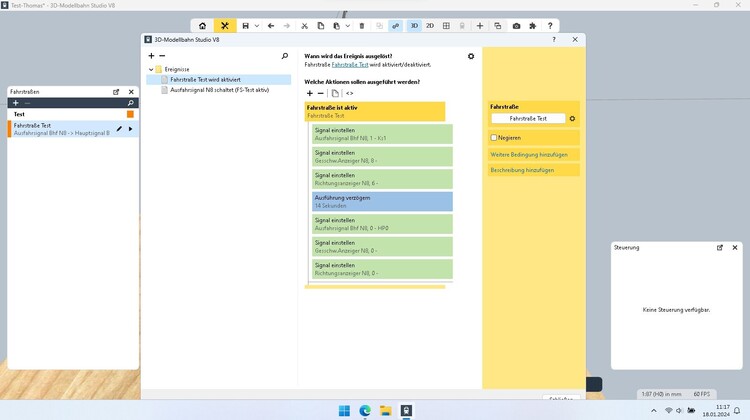Select 'Ausfahrsignal N8 schaltet' event
The width and height of the screenshot is (750, 420).
click(219, 90)
